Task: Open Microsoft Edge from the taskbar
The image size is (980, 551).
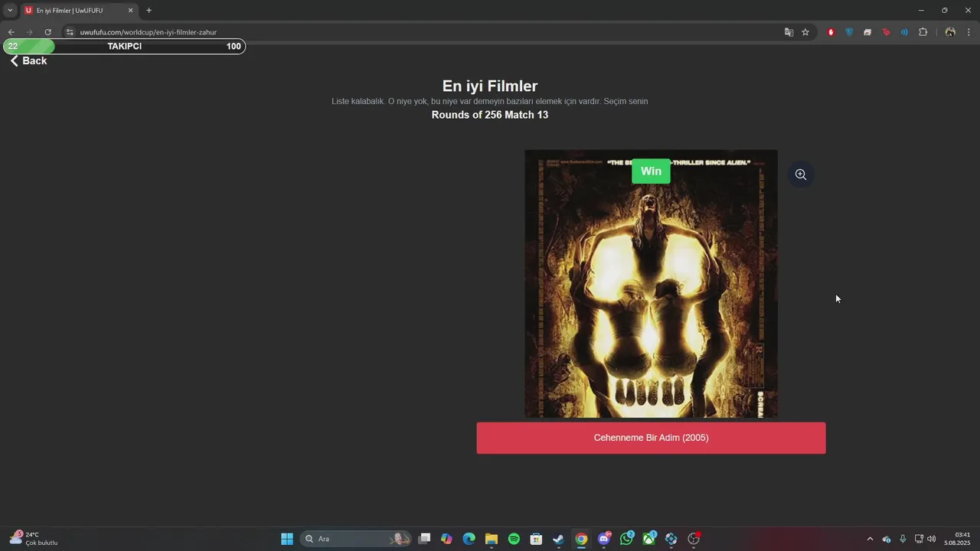Action: pyautogui.click(x=469, y=539)
